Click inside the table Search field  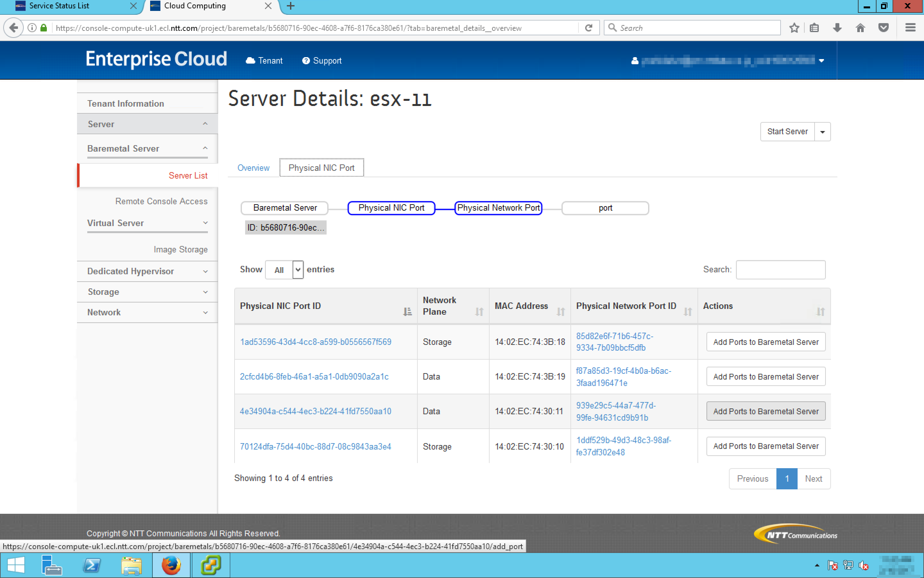pyautogui.click(x=781, y=270)
